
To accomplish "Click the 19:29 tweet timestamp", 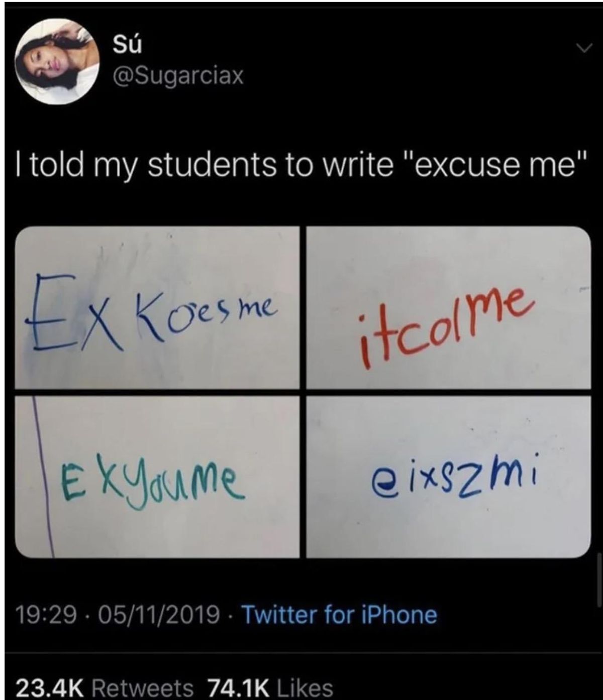I will pyautogui.click(x=47, y=615).
